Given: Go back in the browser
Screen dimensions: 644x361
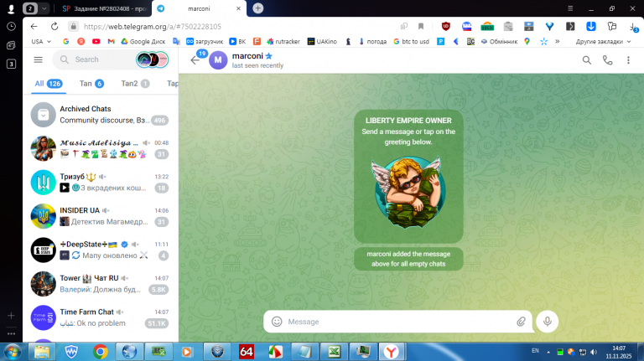Looking at the screenshot, I should click(x=34, y=26).
